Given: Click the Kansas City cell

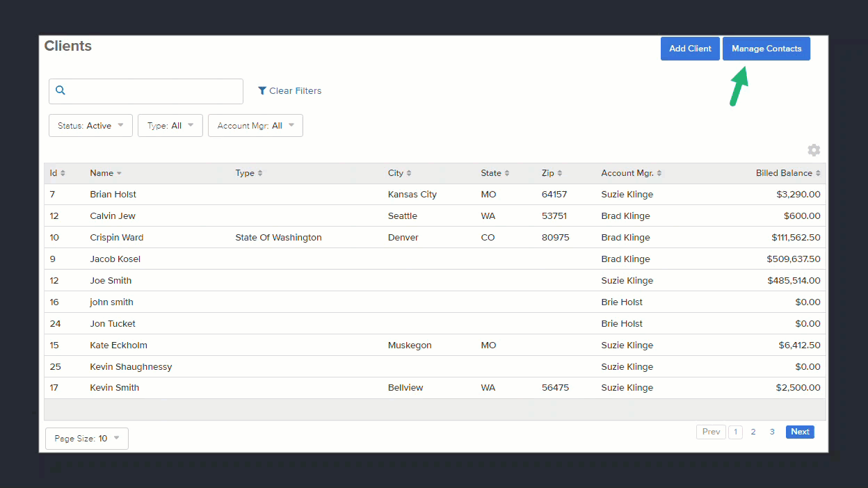Looking at the screenshot, I should click(x=412, y=195).
